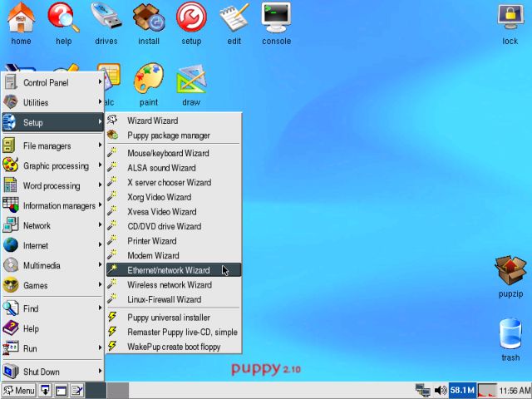Select Help in the main menu

coord(52,329)
